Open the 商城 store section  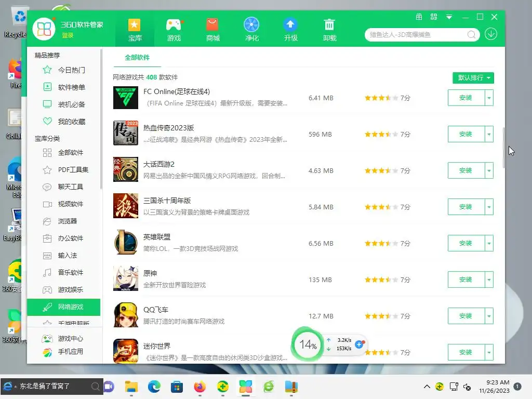point(212,30)
